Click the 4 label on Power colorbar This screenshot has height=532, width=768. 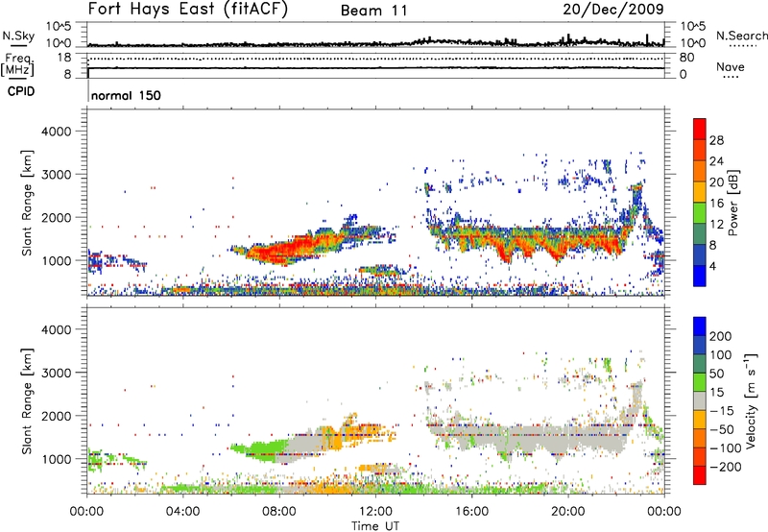tap(713, 266)
